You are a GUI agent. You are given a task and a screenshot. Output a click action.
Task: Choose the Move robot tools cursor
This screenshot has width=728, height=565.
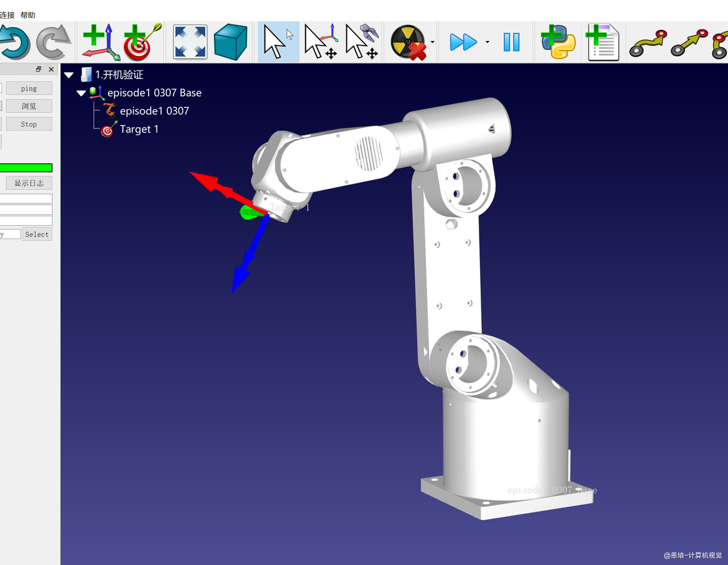click(362, 42)
